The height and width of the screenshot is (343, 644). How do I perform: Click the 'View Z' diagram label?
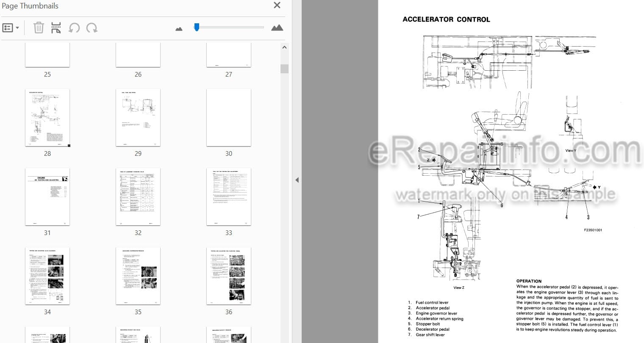coord(459,288)
